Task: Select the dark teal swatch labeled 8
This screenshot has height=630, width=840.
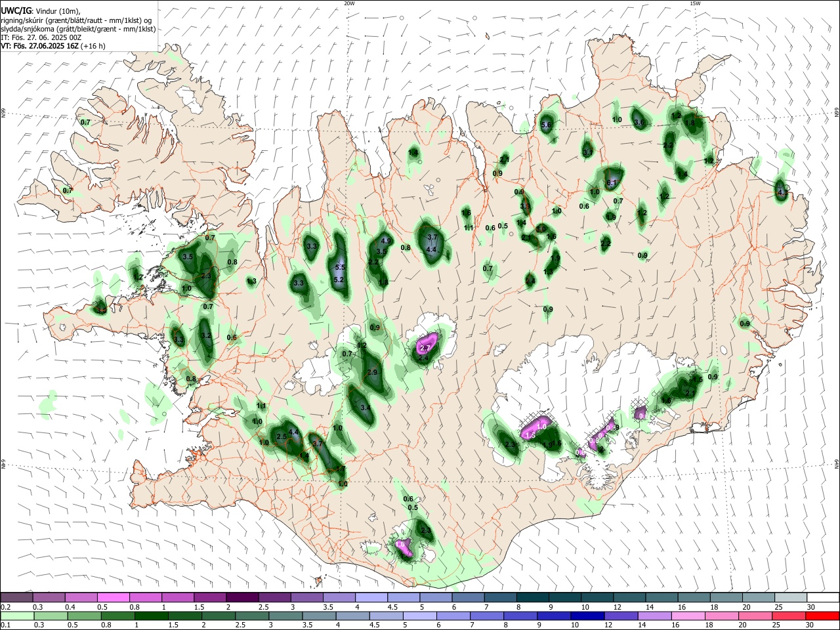Action: tap(532, 597)
